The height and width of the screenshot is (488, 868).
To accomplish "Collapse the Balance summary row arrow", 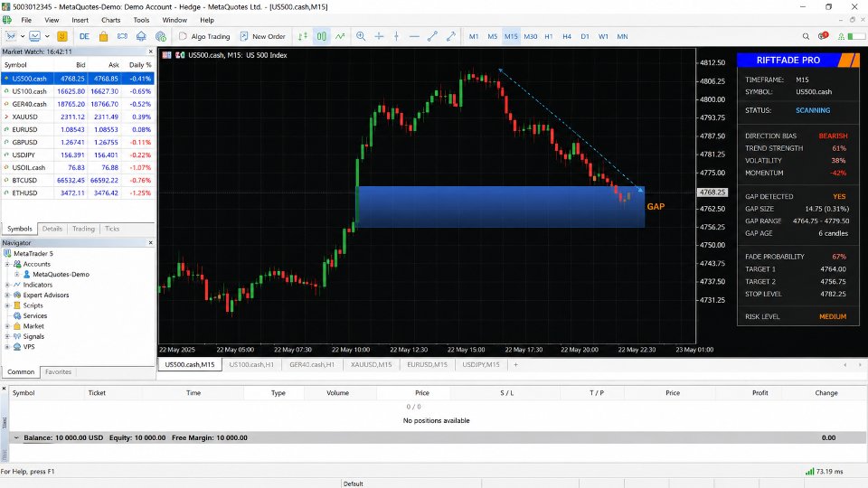I will pyautogui.click(x=16, y=437).
